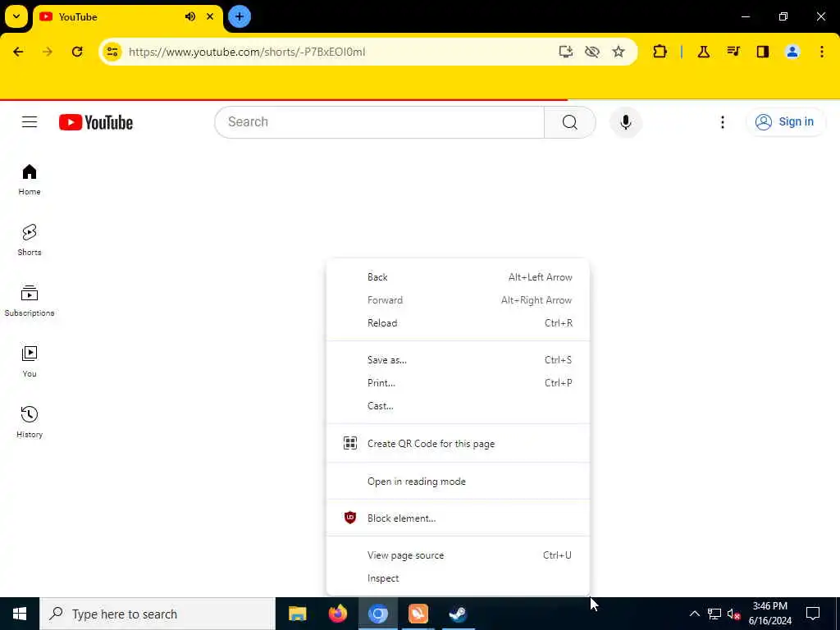840x630 pixels.
Task: Click the crossed-eye tracking protection icon
Action: (592, 52)
